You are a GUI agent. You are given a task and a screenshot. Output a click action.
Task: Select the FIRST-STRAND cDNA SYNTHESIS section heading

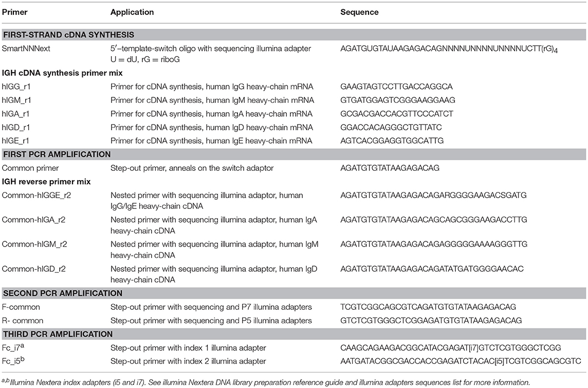(x=69, y=35)
